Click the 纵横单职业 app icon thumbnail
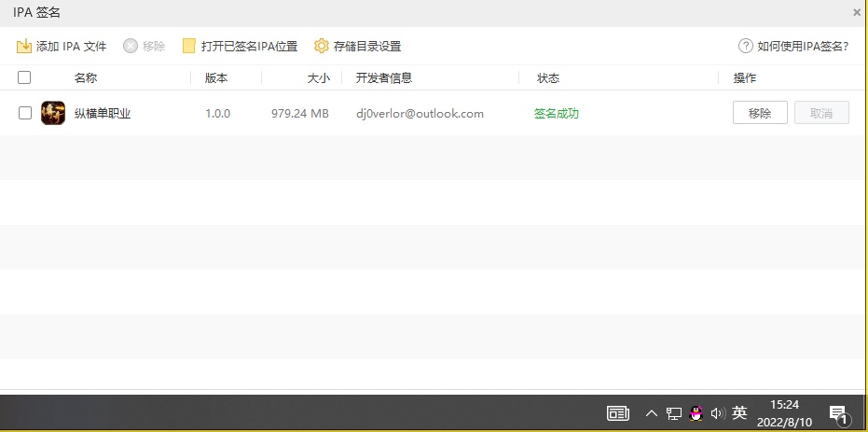868x432 pixels. coord(53,113)
